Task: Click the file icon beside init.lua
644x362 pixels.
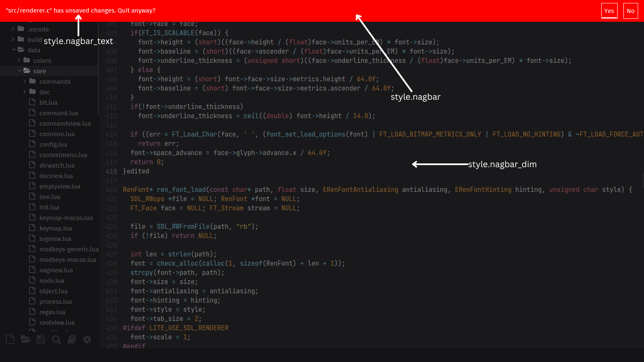Action: click(32, 207)
